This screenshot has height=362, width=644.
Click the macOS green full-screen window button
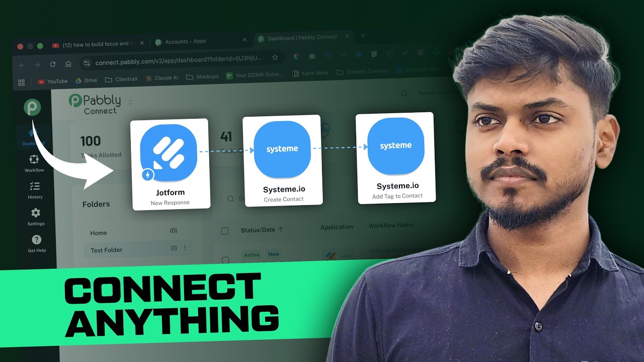[x=40, y=46]
